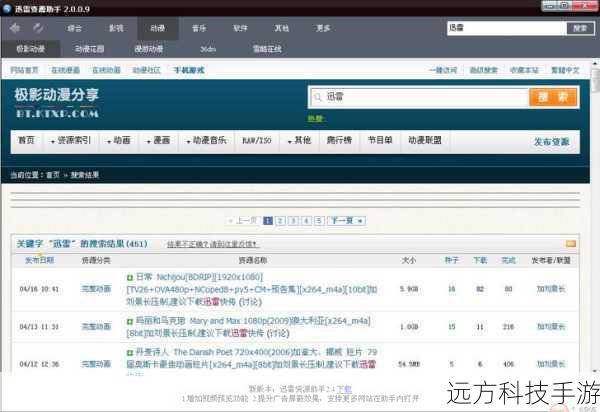Go to results page 2

280,221
